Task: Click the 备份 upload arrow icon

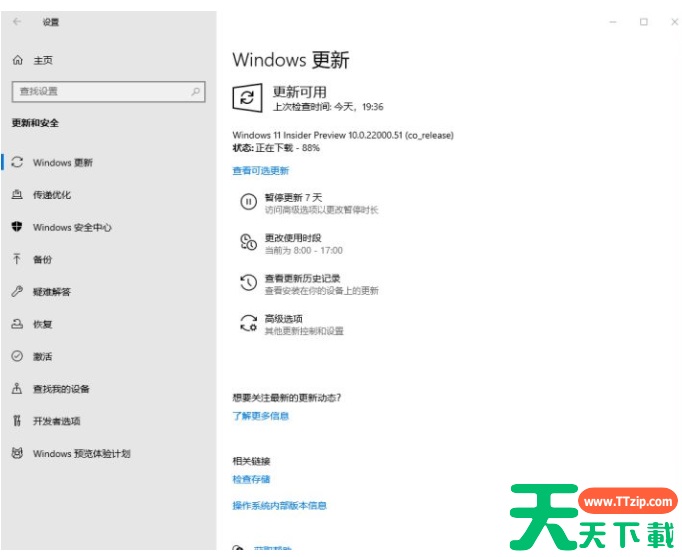Action: [x=17, y=259]
